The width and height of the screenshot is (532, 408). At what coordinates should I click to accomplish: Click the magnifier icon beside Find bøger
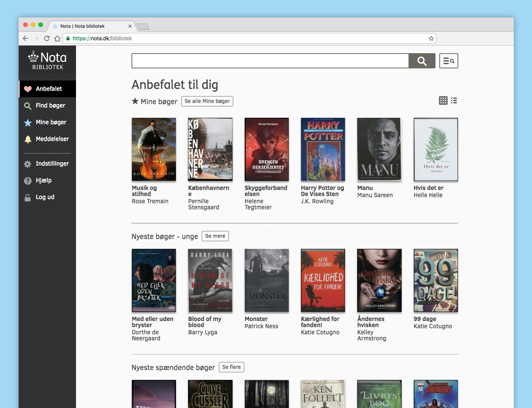[28, 106]
